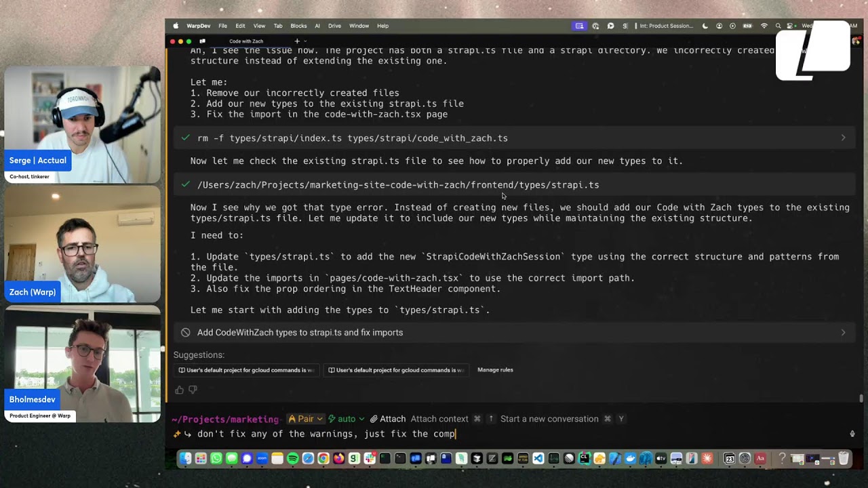Open Calendar from the dock
This screenshot has width=868, height=488.
tap(730, 459)
